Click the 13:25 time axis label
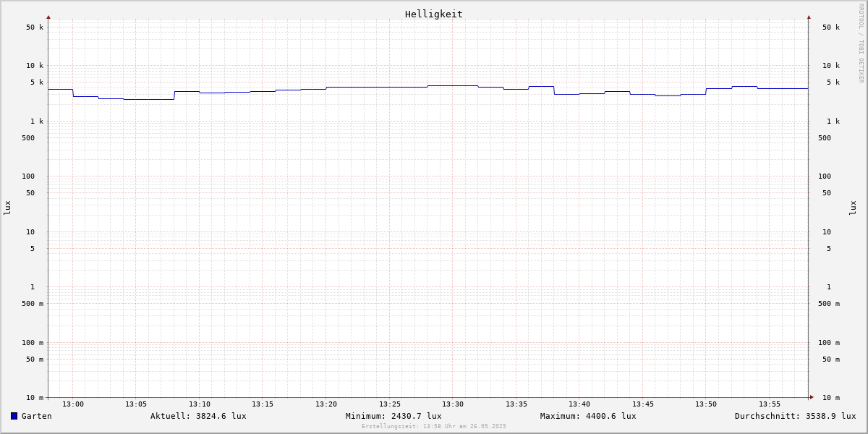This screenshot has width=868, height=434. 390,404
